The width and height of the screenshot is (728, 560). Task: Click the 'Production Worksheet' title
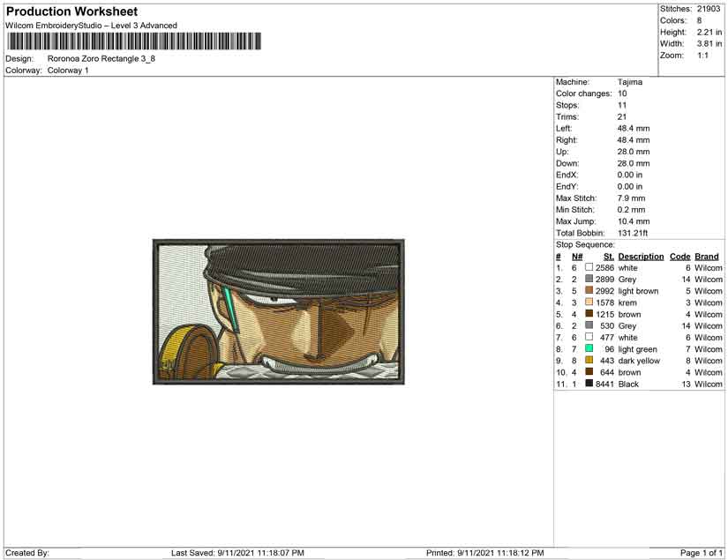[x=72, y=11]
